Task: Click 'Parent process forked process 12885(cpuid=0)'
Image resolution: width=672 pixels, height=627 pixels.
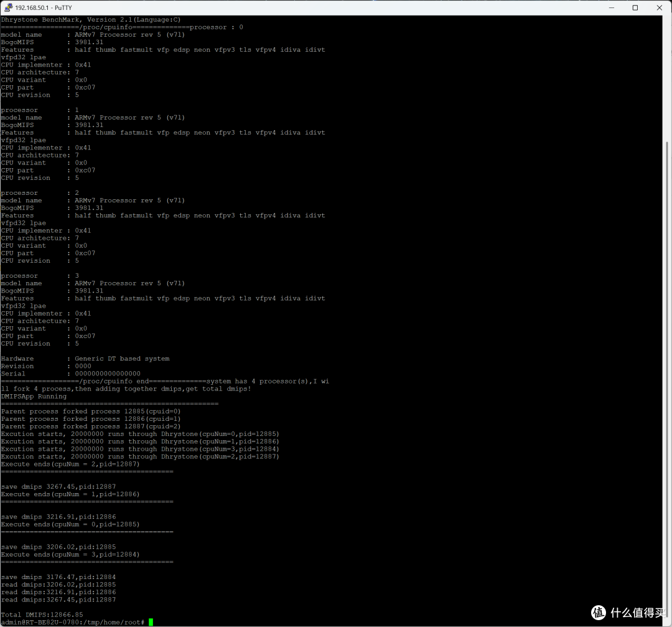Action: (91, 412)
